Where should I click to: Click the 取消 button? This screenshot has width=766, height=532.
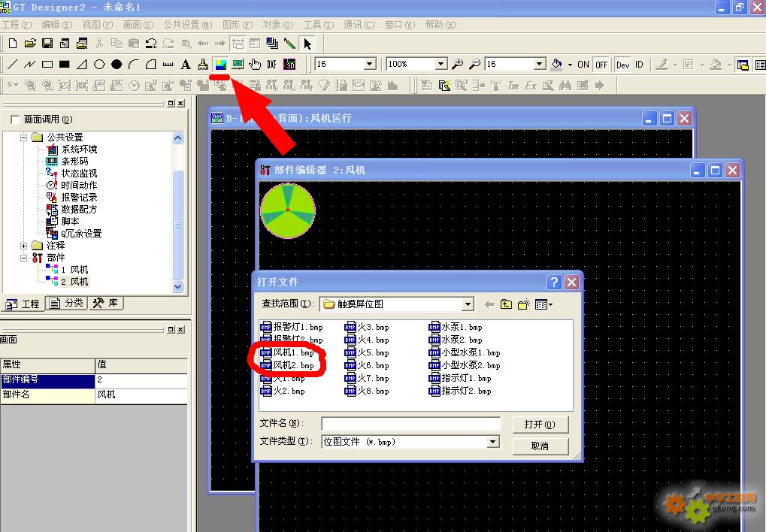click(540, 446)
